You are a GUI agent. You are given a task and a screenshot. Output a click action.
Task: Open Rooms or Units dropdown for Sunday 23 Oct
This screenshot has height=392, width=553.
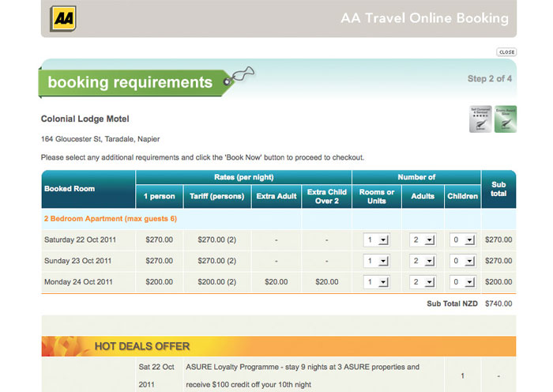click(x=376, y=261)
